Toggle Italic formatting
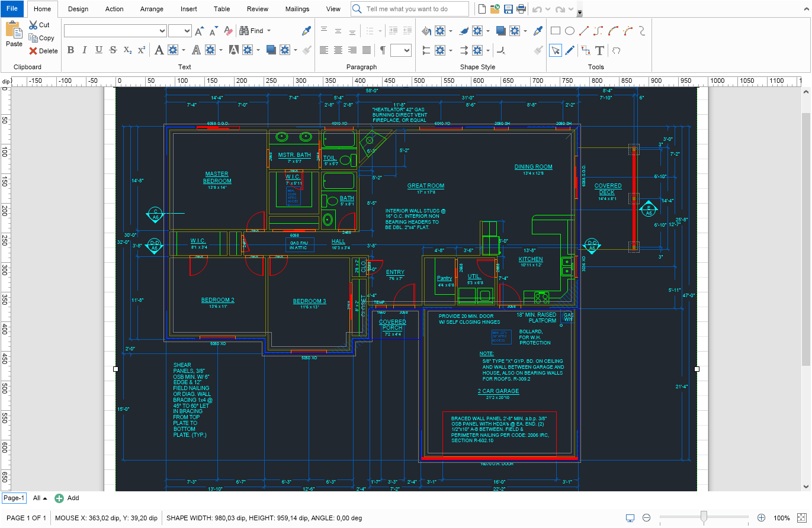 pyautogui.click(x=85, y=50)
